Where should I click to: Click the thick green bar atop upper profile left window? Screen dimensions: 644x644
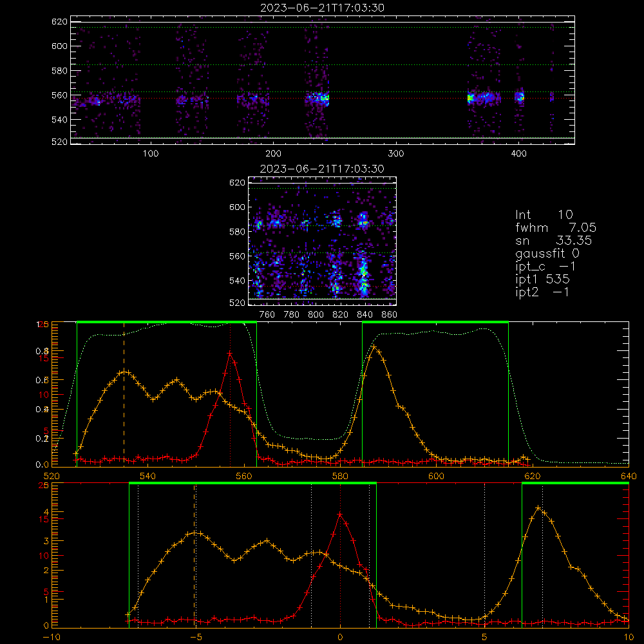coord(167,323)
